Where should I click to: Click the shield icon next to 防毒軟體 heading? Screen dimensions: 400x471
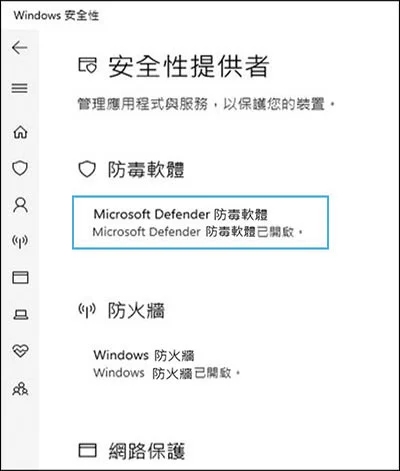[x=87, y=170]
